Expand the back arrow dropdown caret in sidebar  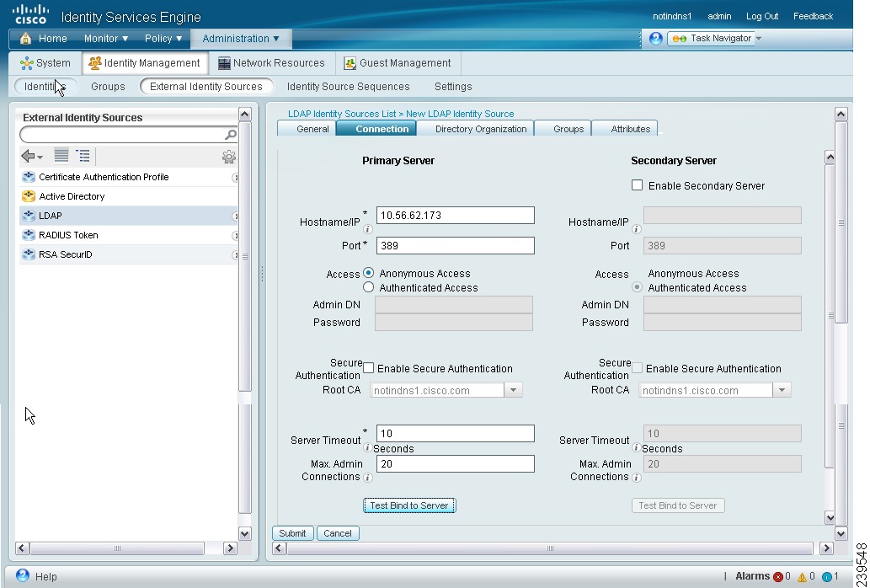point(40,158)
